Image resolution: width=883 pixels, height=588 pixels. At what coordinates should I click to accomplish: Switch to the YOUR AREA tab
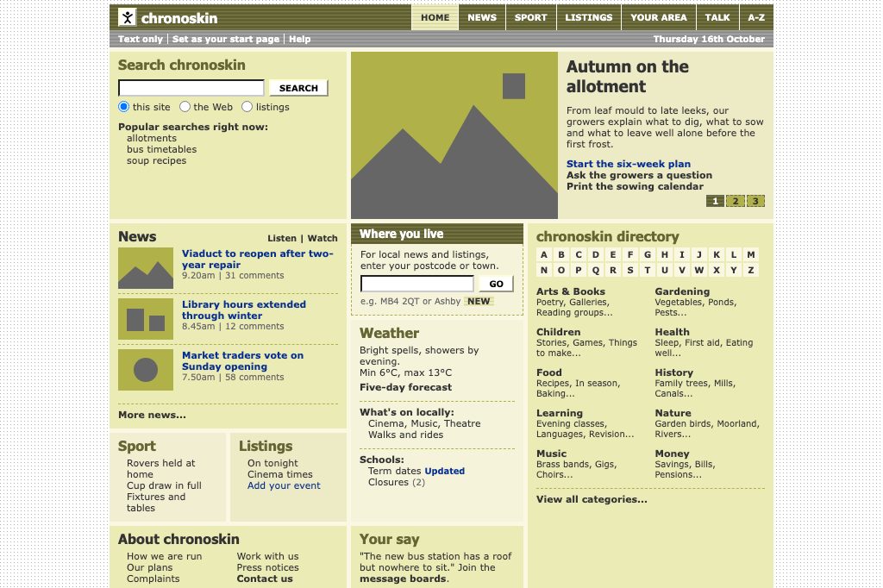click(x=658, y=17)
